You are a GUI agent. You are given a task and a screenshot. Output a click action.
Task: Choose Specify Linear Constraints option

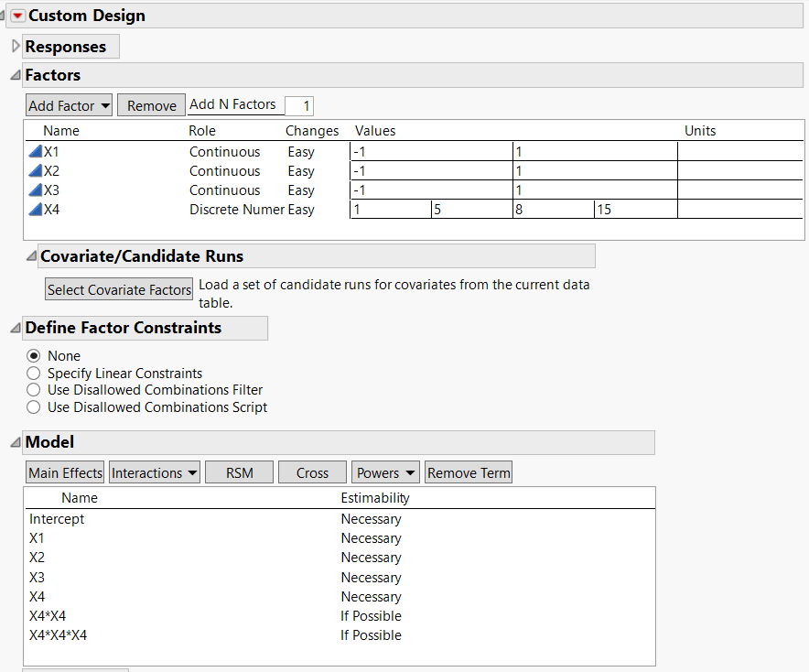click(x=34, y=374)
